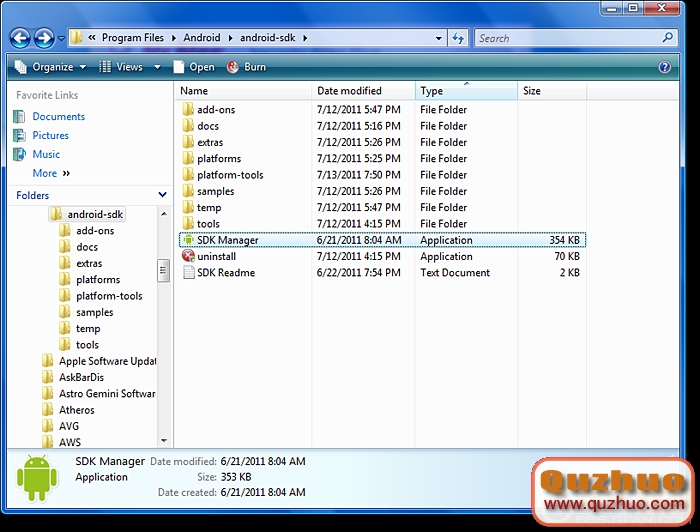Click the help question mark icon
This screenshot has width=700, height=532.
(x=665, y=67)
